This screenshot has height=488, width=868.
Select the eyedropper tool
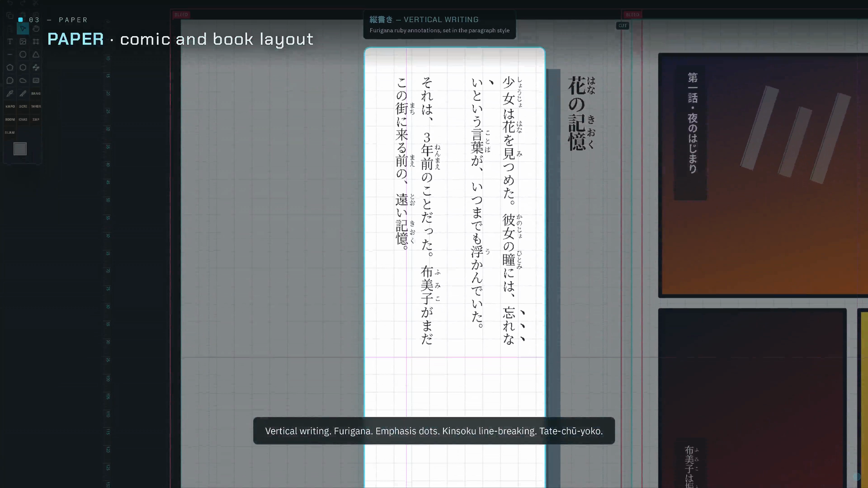pyautogui.click(x=10, y=94)
